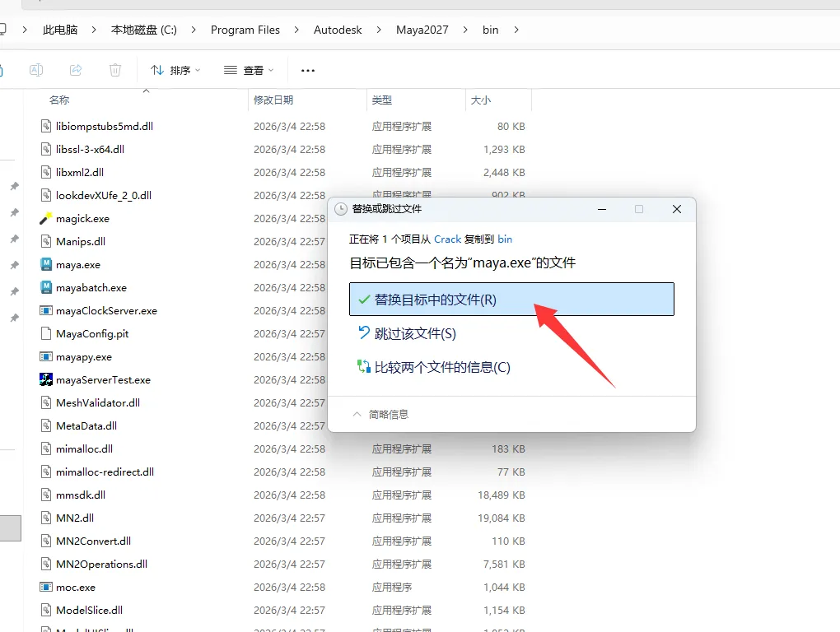Click the moc.exe icon
Image resolution: width=840 pixels, height=632 pixels.
click(46, 587)
